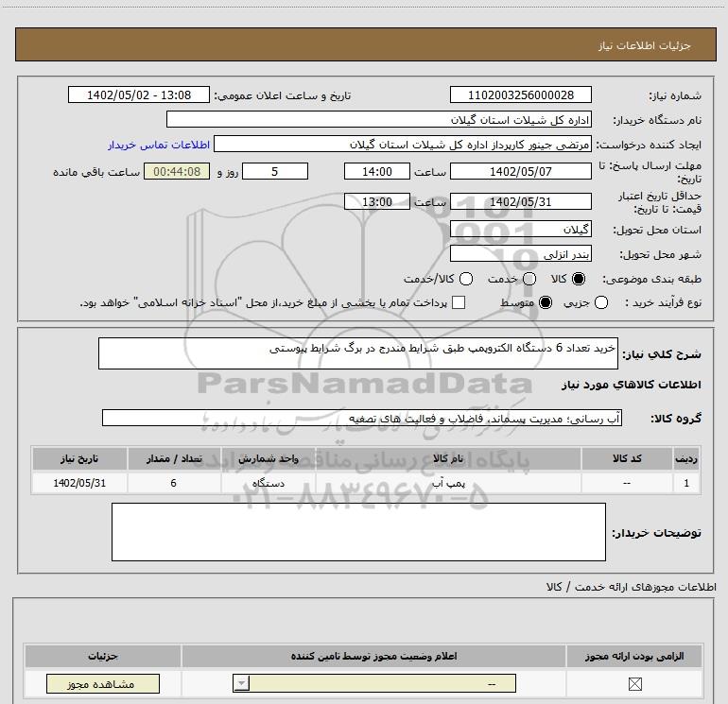The image size is (728, 704).
Task: Select the جزیی purchase type radio
Action: [600, 302]
